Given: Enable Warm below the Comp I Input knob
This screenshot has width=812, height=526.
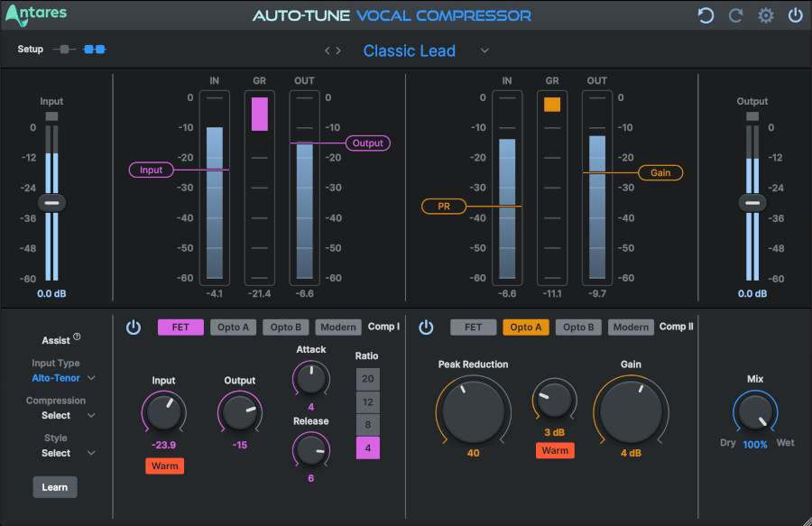Looking at the screenshot, I should 165,466.
